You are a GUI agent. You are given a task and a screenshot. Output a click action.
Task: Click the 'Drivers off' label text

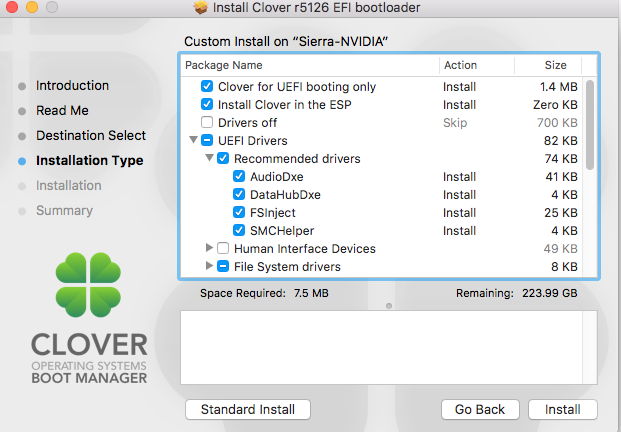tap(247, 122)
